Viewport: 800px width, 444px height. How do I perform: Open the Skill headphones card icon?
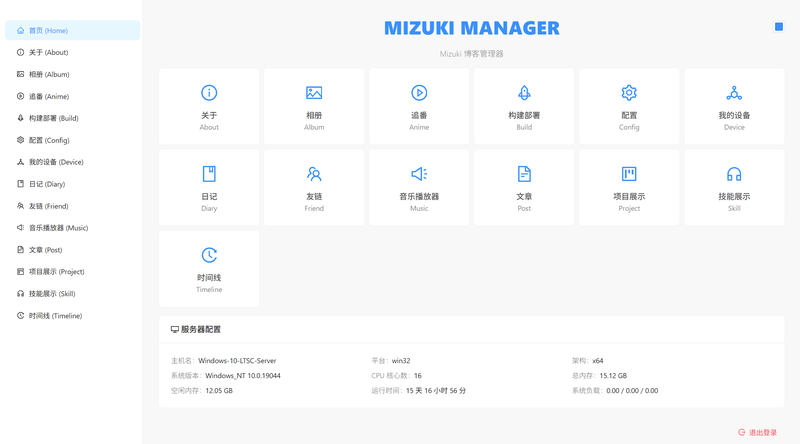coord(734,174)
